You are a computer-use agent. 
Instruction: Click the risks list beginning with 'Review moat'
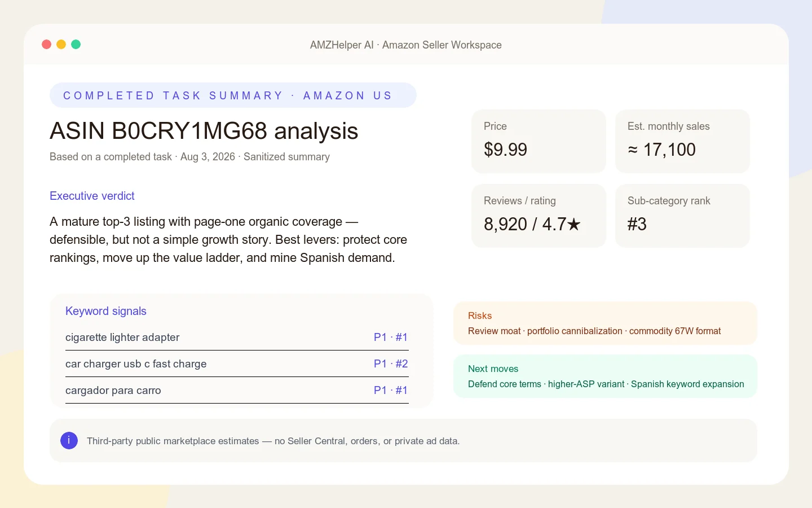(x=594, y=331)
